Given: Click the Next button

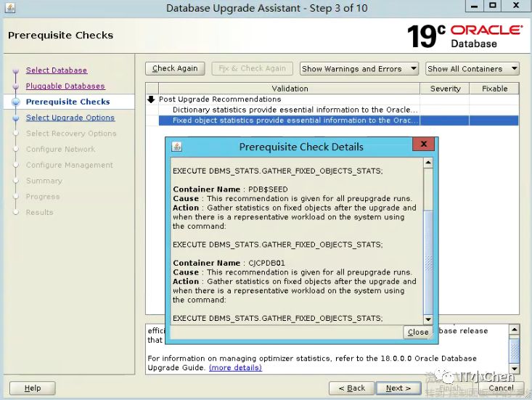Looking at the screenshot, I should 398,388.
